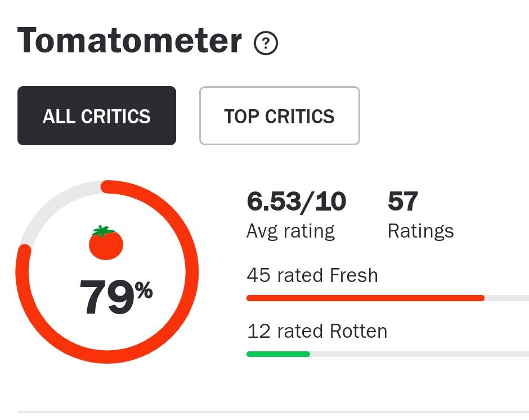Click the 79% score in the circle
529x420 pixels.
coord(107,297)
